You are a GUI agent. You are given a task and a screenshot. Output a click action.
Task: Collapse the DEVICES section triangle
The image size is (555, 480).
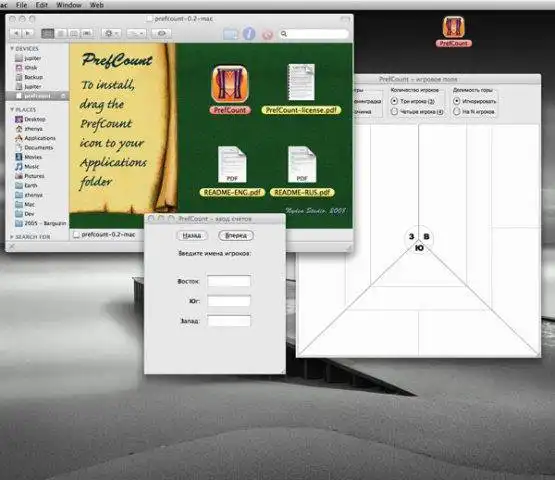tap(12, 48)
